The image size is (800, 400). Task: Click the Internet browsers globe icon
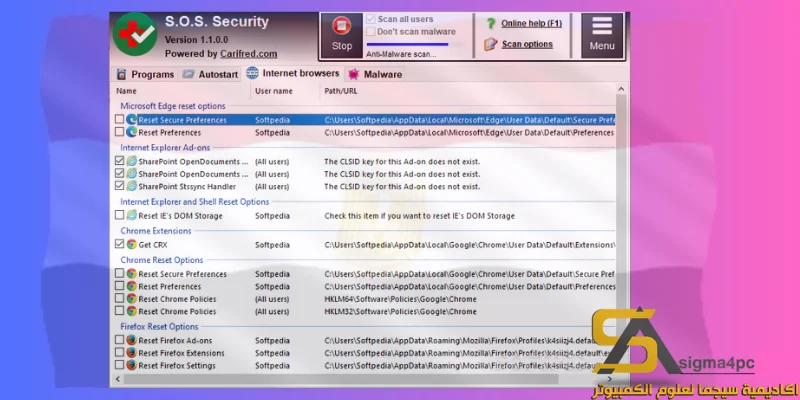[252, 73]
